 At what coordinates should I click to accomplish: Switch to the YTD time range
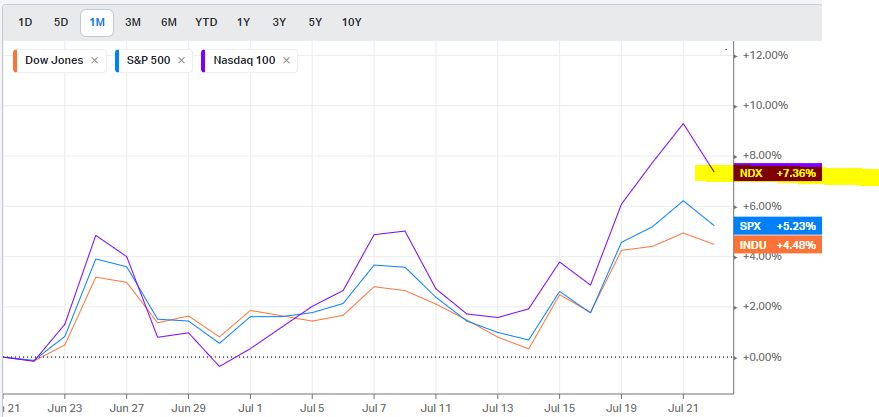206,22
